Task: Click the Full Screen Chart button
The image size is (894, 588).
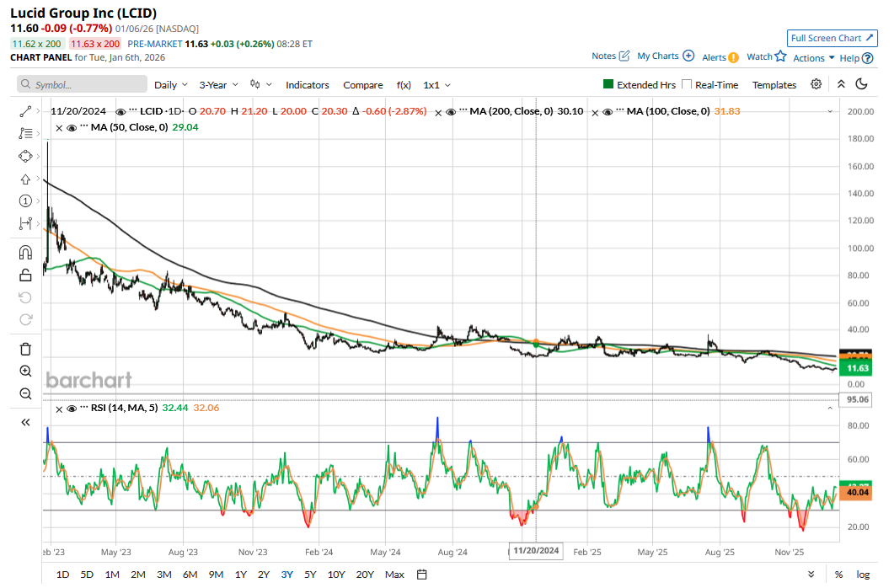Action: pyautogui.click(x=832, y=38)
